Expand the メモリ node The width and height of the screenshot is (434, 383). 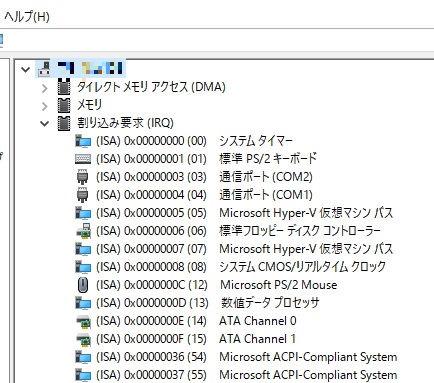click(x=44, y=106)
